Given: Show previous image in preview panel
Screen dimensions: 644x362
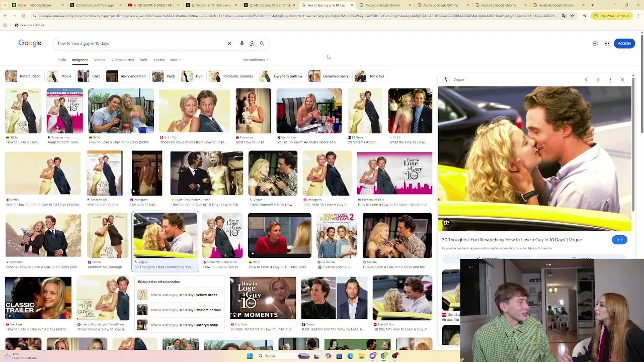Looking at the screenshot, I should (586, 79).
